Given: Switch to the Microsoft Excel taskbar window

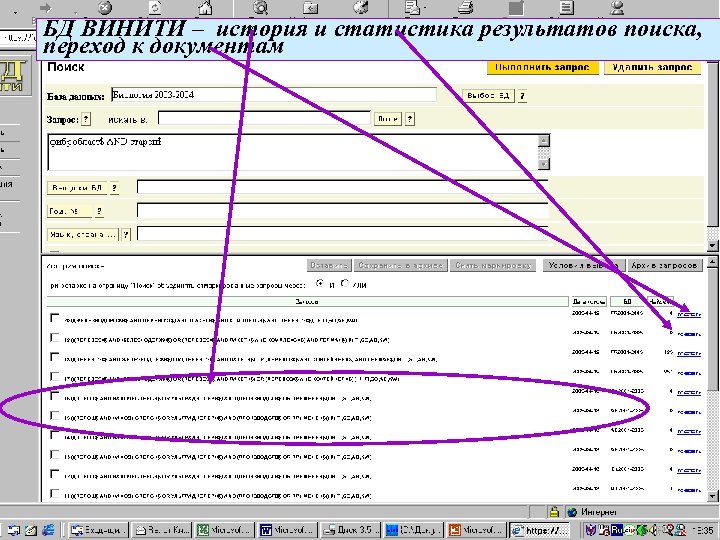Looking at the screenshot, I should click(224, 530).
